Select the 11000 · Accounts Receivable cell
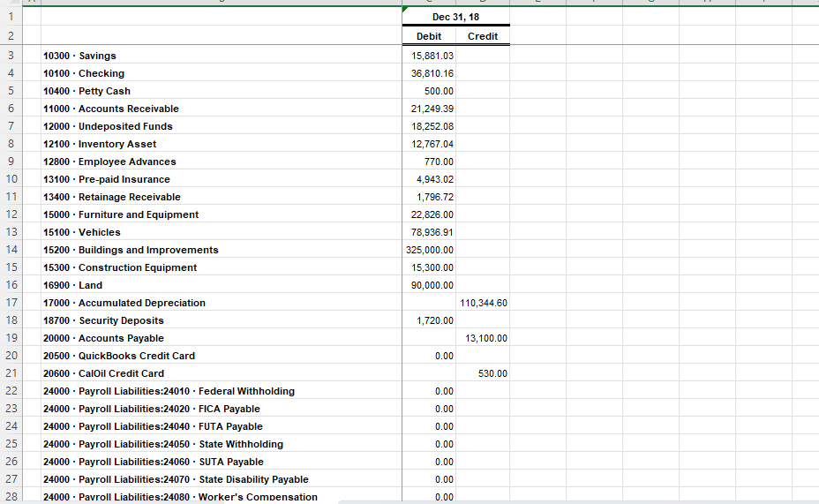 pos(222,109)
